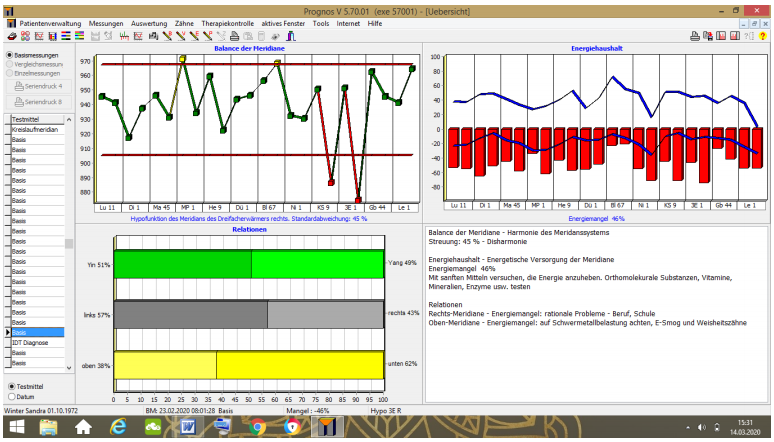Expand the Therapiekontrolle menu
Screen dimensions: 774x442
(229, 22)
